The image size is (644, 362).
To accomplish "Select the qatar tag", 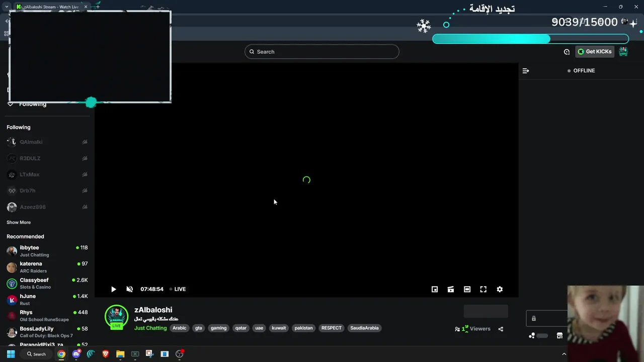I will [241, 328].
